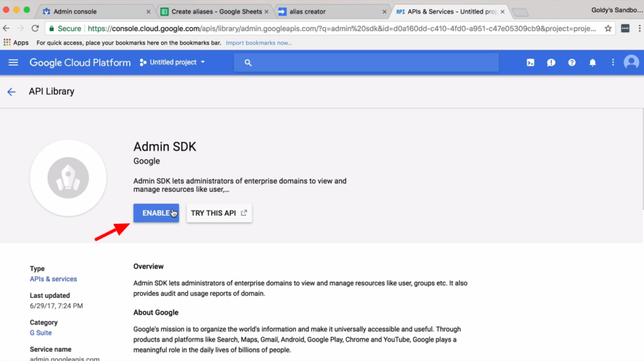Click the browser forward arrow
The width and height of the screenshot is (644, 361).
21,28
